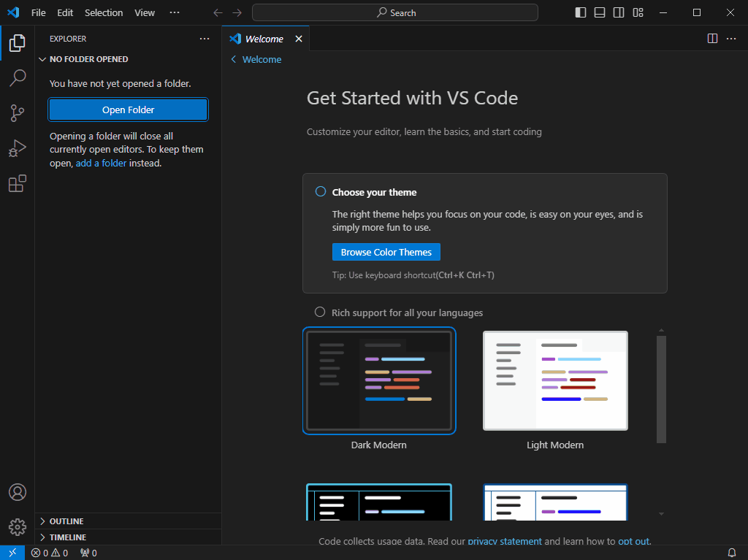
Task: Mark 'Choose your theme' step as done
Action: pos(321,192)
